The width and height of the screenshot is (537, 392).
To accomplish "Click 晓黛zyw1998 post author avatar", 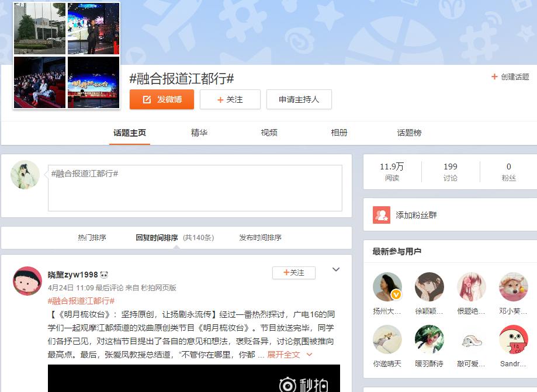I will tap(27, 281).
